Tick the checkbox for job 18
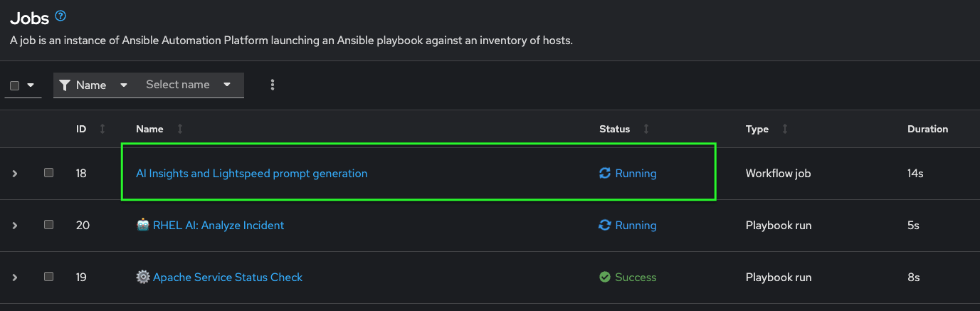Image resolution: width=980 pixels, height=311 pixels. (x=48, y=172)
